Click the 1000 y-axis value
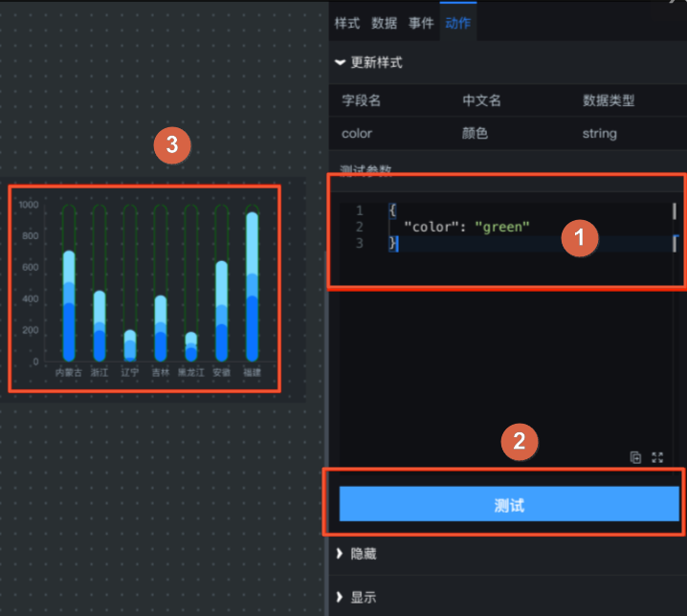This screenshot has height=616, width=687. [29, 205]
